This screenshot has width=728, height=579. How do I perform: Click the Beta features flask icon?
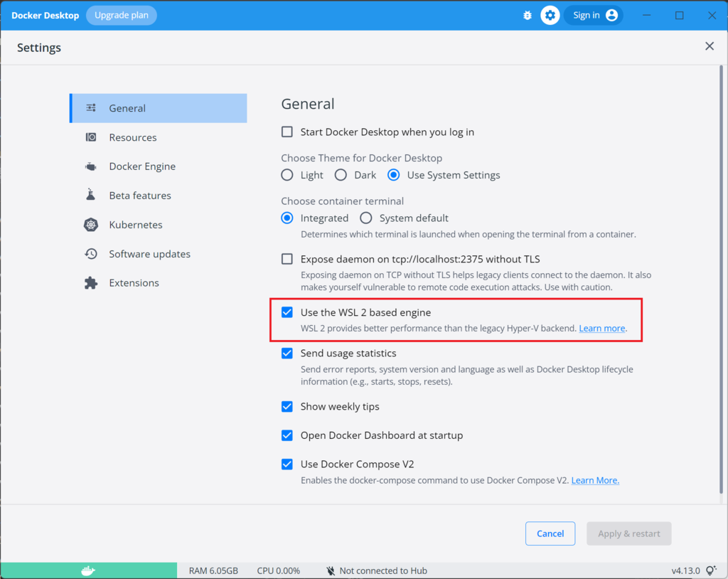point(91,195)
